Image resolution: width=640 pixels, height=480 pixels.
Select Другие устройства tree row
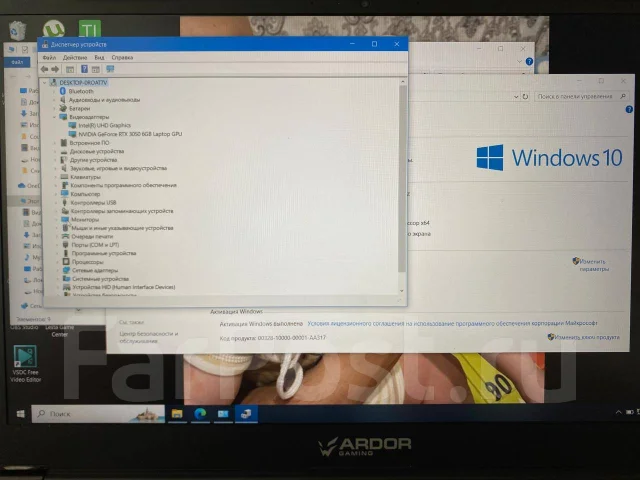93,160
